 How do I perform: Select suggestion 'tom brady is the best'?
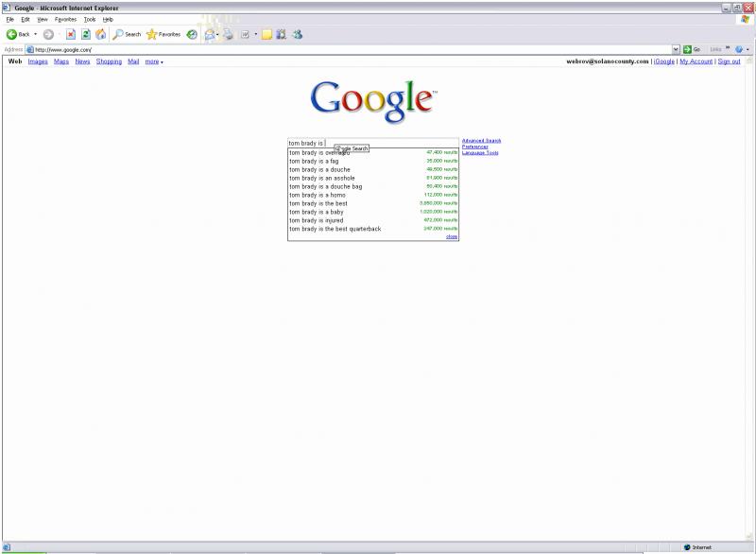point(373,203)
